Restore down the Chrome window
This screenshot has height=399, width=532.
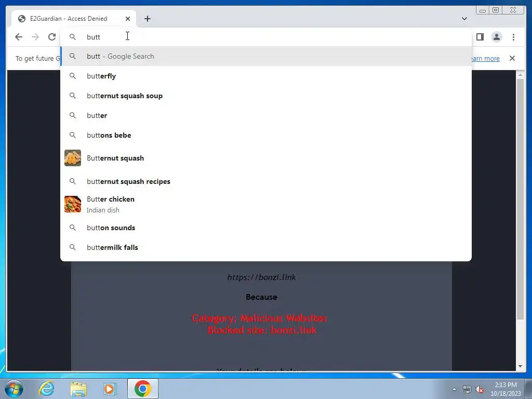click(x=496, y=10)
